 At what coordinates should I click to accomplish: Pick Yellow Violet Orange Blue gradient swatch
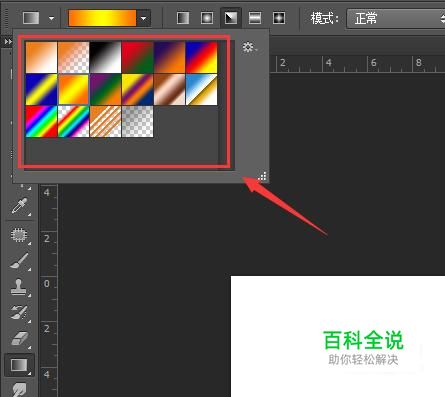coord(137,89)
